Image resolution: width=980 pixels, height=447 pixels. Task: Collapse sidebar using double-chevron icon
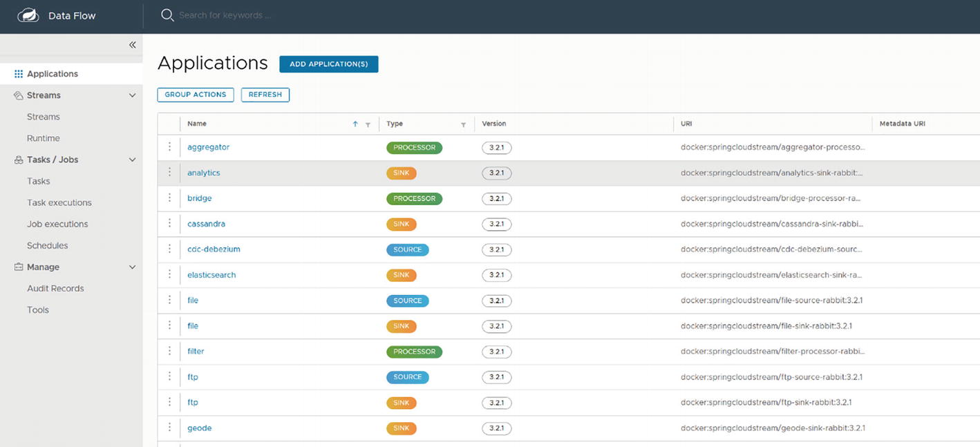point(132,45)
